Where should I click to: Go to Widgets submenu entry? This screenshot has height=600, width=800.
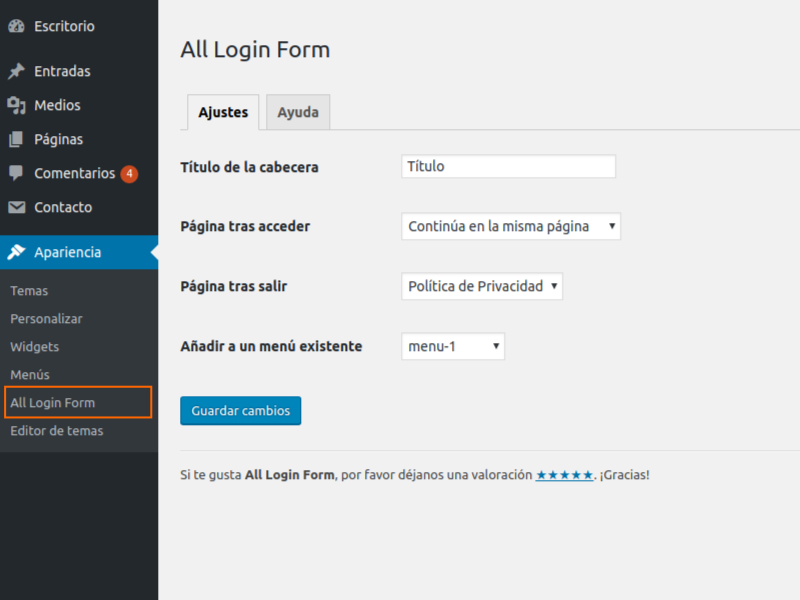click(35, 347)
